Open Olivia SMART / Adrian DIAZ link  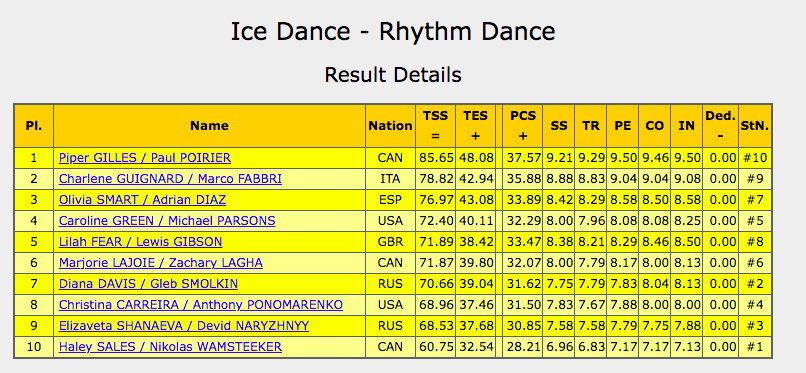click(142, 200)
